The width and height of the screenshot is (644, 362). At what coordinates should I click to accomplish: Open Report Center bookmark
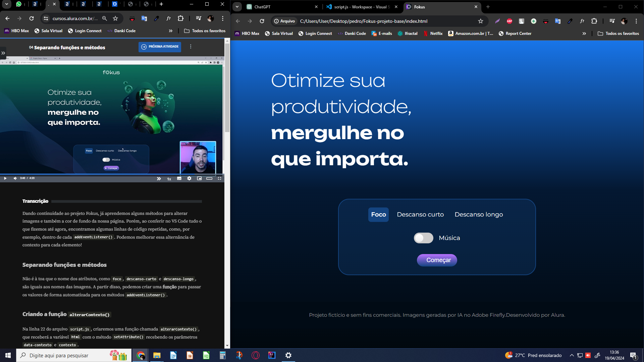[x=515, y=34]
